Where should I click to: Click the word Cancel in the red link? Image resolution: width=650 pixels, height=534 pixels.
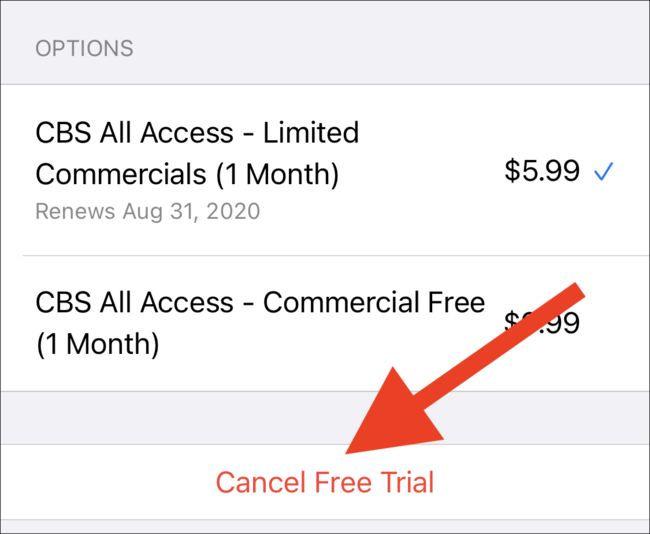(x=261, y=482)
